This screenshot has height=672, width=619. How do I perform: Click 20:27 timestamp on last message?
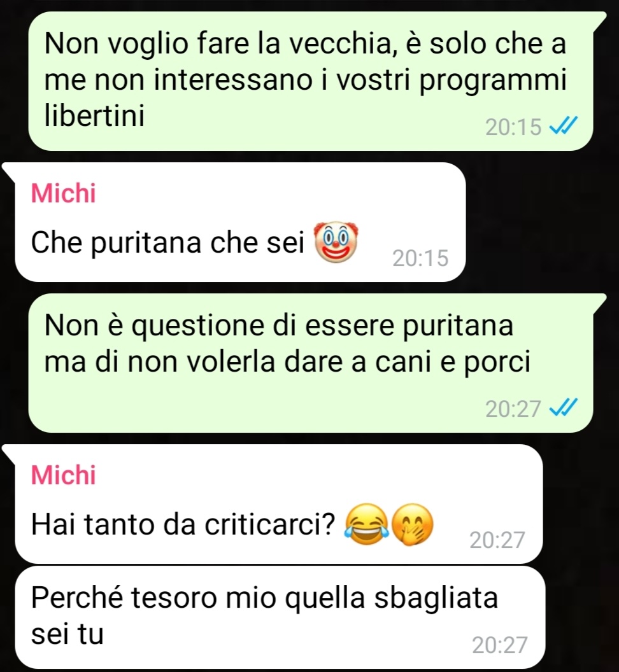point(500,645)
